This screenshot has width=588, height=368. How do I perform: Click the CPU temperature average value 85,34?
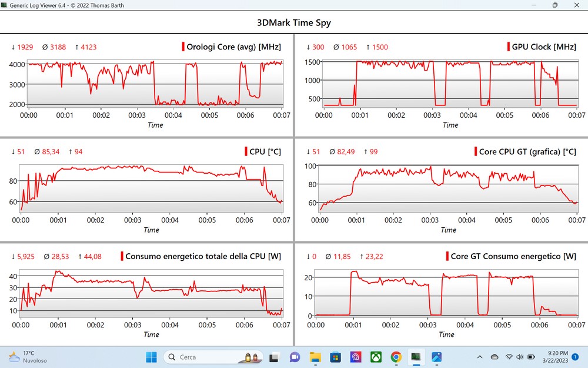coord(51,152)
